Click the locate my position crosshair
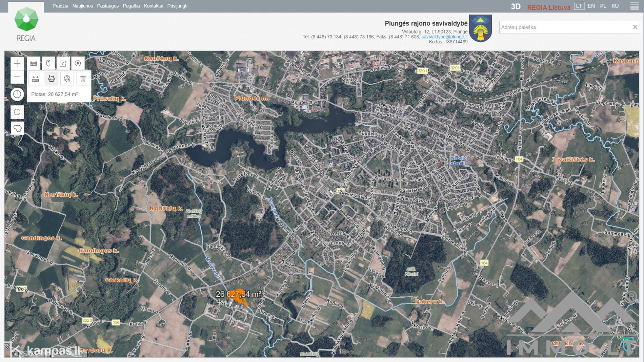 coord(17,112)
